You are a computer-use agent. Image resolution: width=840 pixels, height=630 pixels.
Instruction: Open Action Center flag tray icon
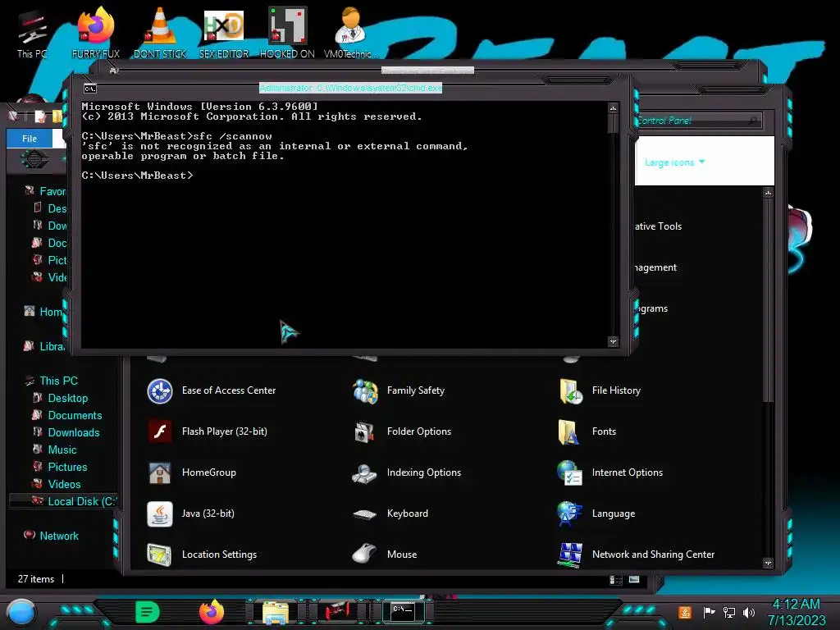pos(709,612)
